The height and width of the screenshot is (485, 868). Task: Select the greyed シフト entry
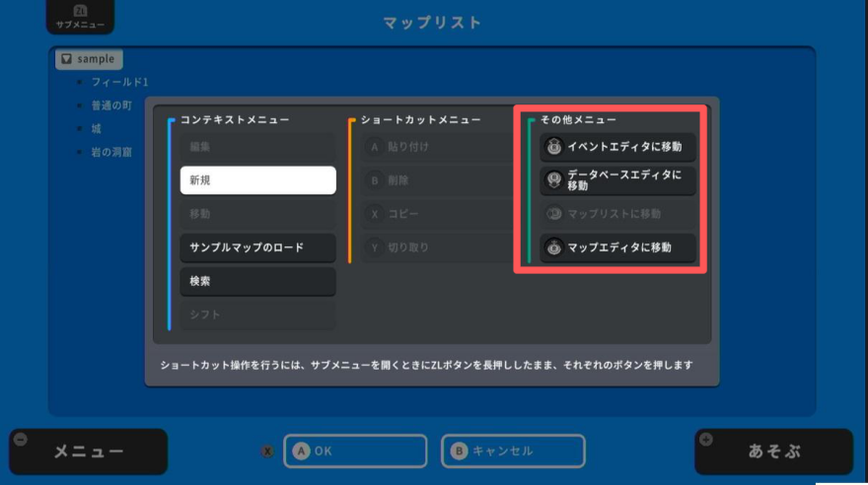pos(258,314)
